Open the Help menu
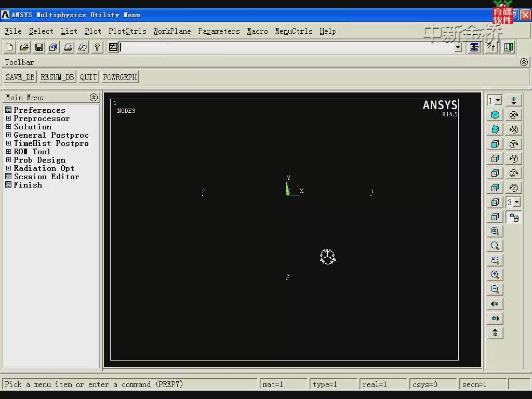532x399 pixels. pos(328,31)
